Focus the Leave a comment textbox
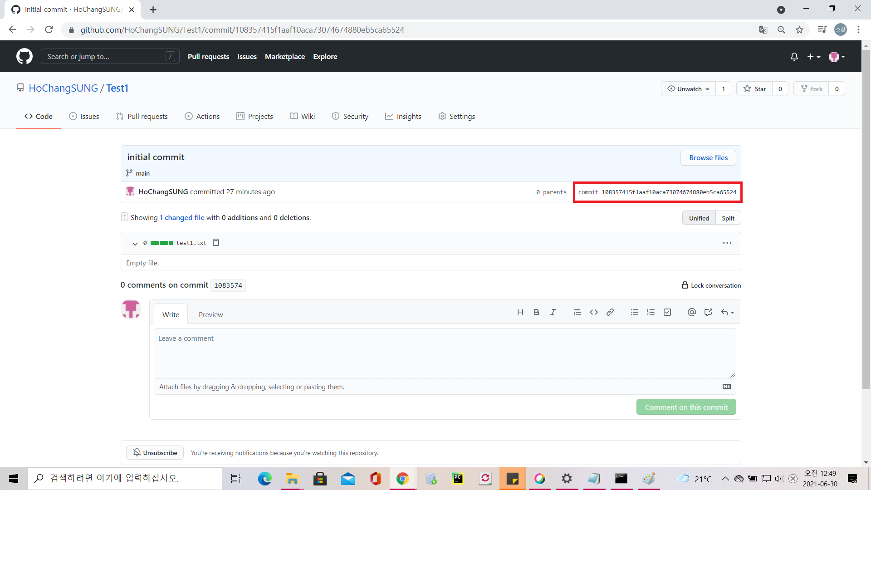Image resolution: width=871 pixels, height=588 pixels. [445, 353]
